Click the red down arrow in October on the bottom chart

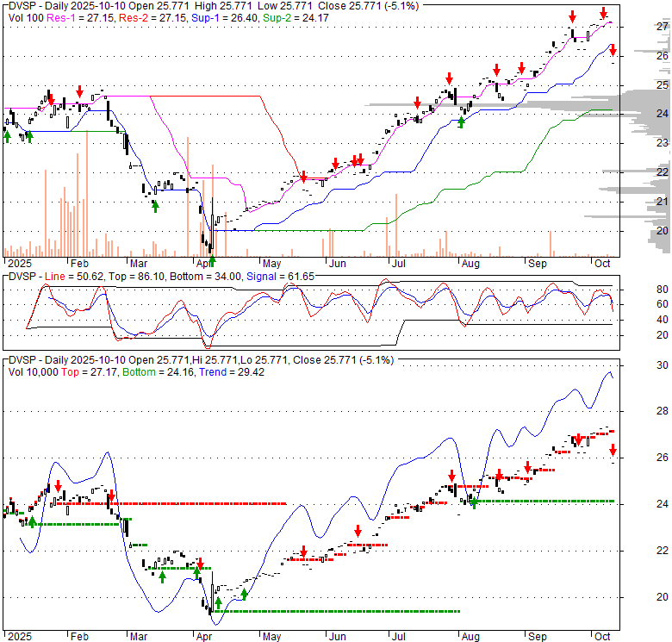[x=613, y=450]
